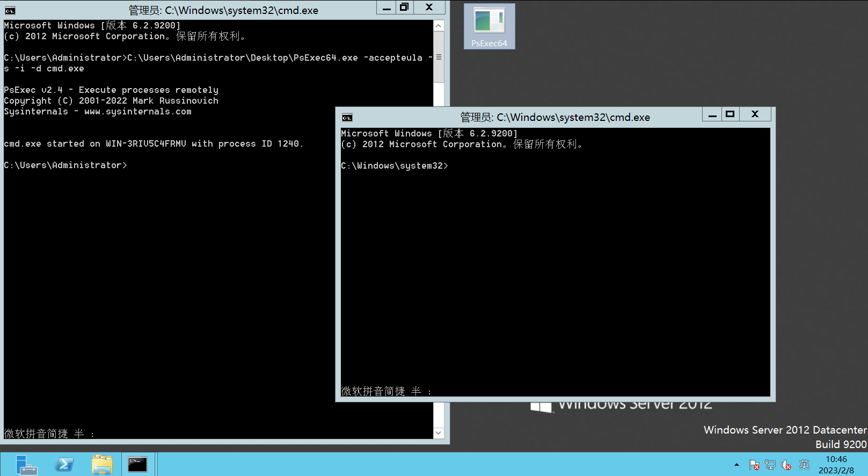Click scroll down arrow in back cmd window
The image size is (868, 476).
(439, 433)
